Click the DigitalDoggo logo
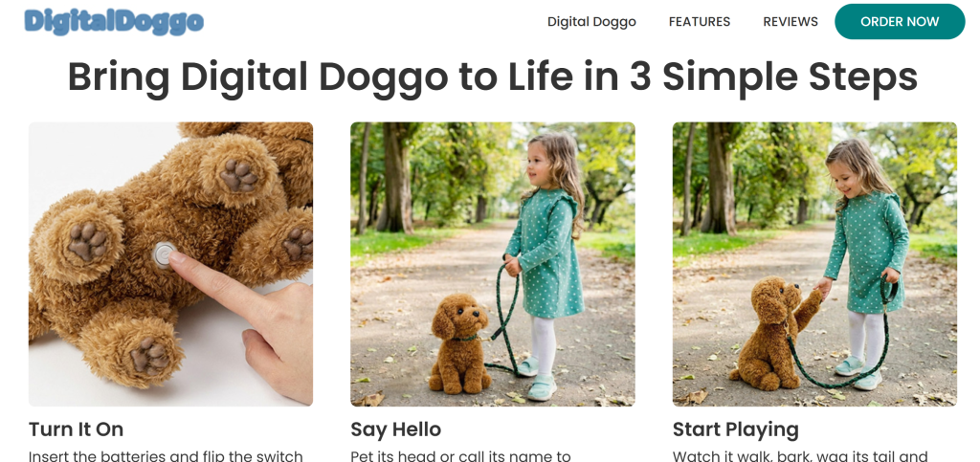 tap(114, 22)
